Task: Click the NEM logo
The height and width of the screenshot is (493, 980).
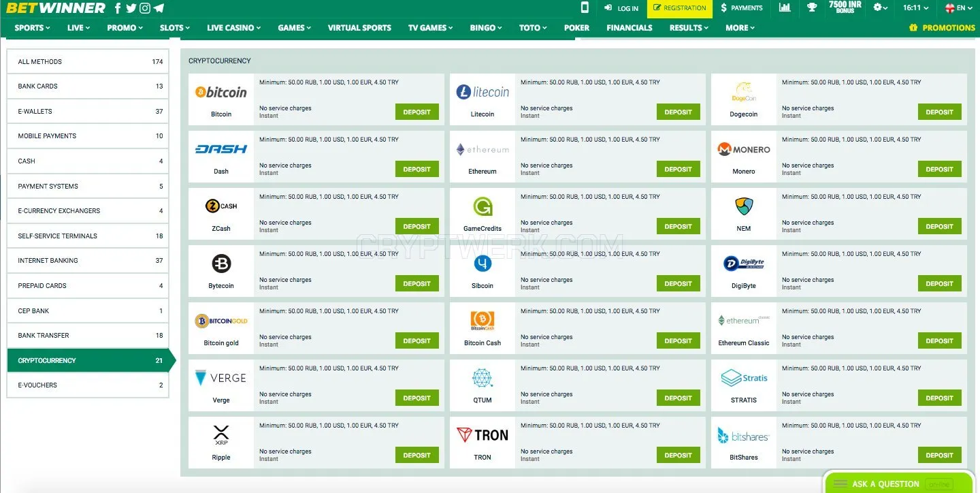Action: pyautogui.click(x=744, y=206)
